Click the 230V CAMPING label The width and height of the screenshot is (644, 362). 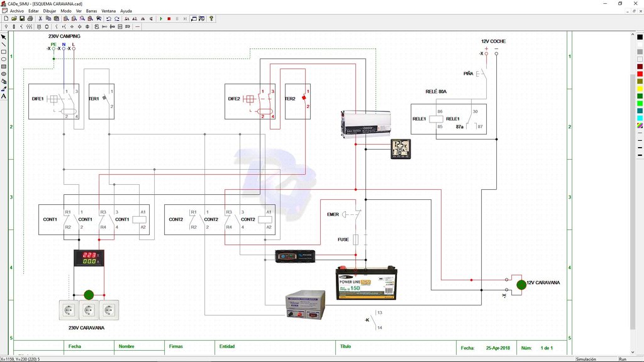tap(64, 36)
